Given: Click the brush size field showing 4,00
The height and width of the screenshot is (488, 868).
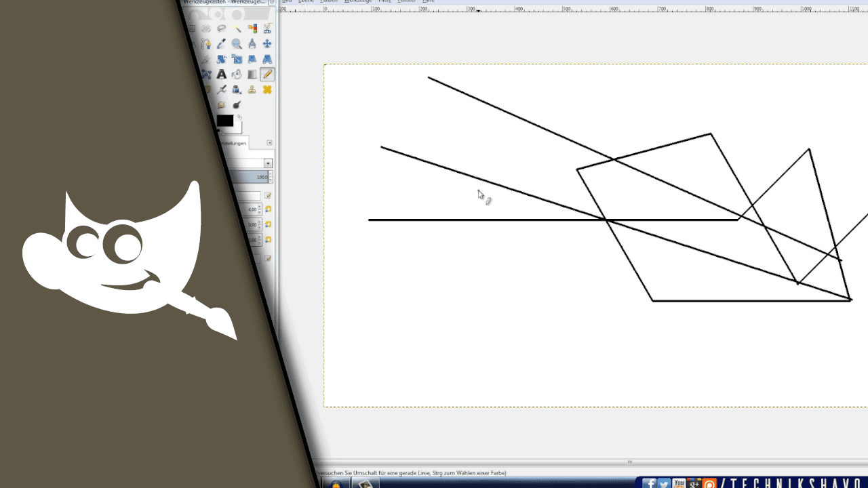Looking at the screenshot, I should pos(250,209).
